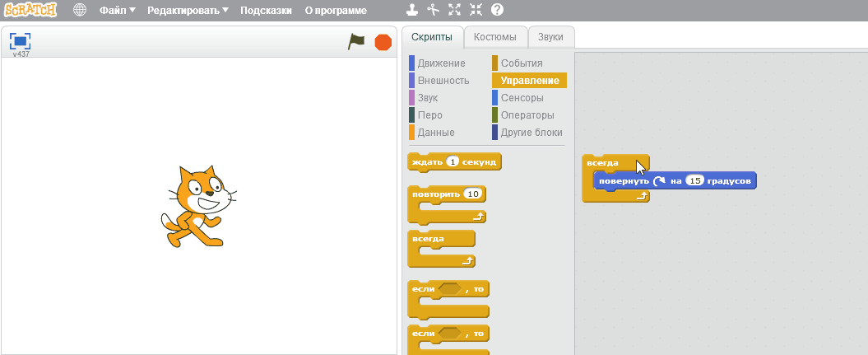Open the Подсказки menu item
Image resolution: width=868 pixels, height=355 pixels.
pyautogui.click(x=267, y=12)
